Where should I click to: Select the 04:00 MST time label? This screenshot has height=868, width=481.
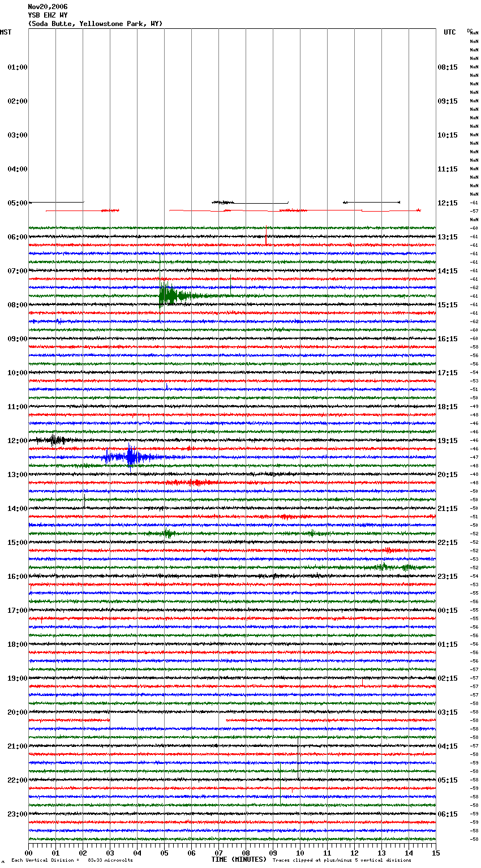click(18, 169)
